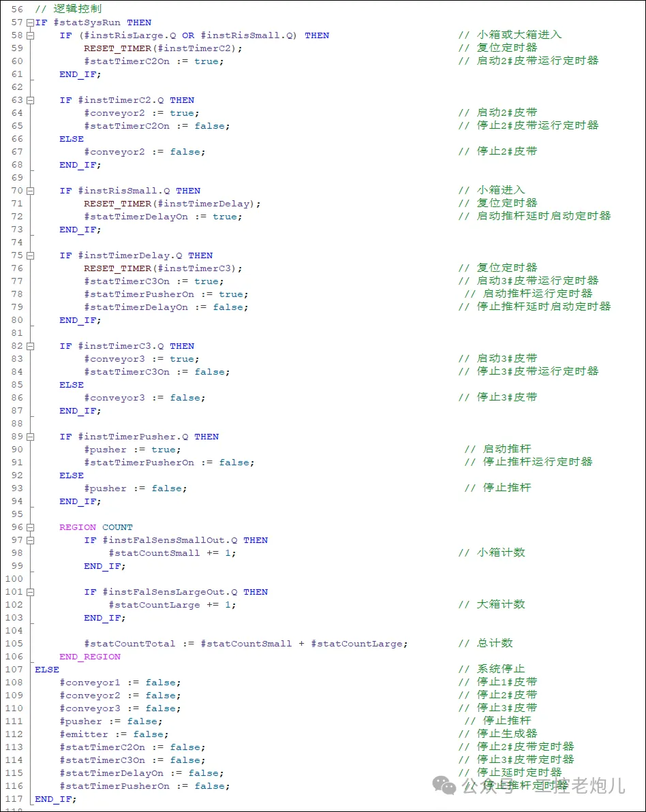Click line number 56 in the gutter
The image size is (646, 812).
[x=17, y=10]
